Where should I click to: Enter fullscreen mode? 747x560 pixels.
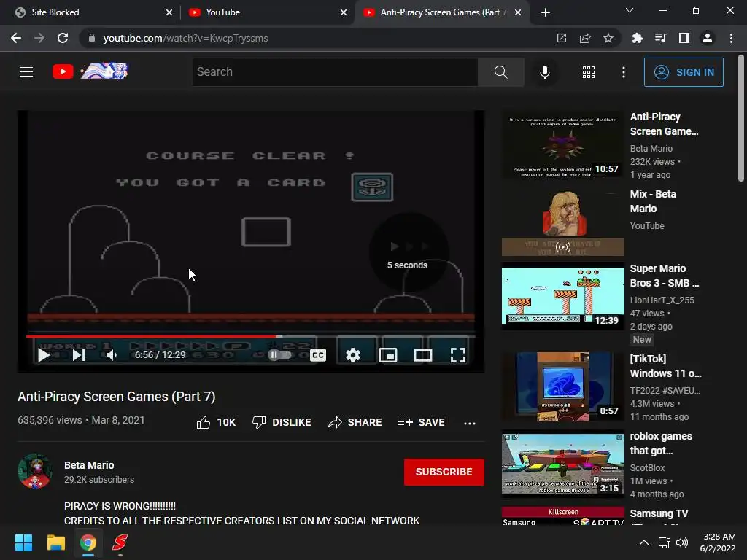click(x=458, y=355)
